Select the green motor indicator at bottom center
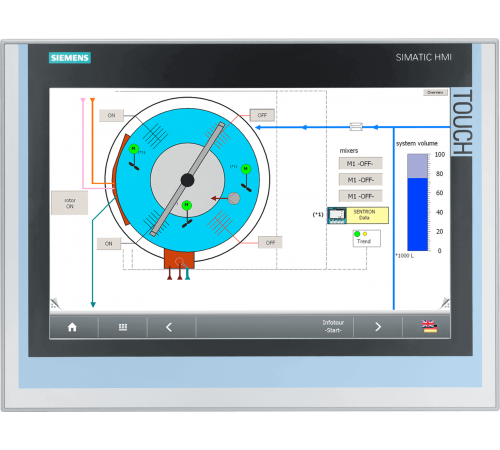This screenshot has height=450, width=500. (x=187, y=205)
